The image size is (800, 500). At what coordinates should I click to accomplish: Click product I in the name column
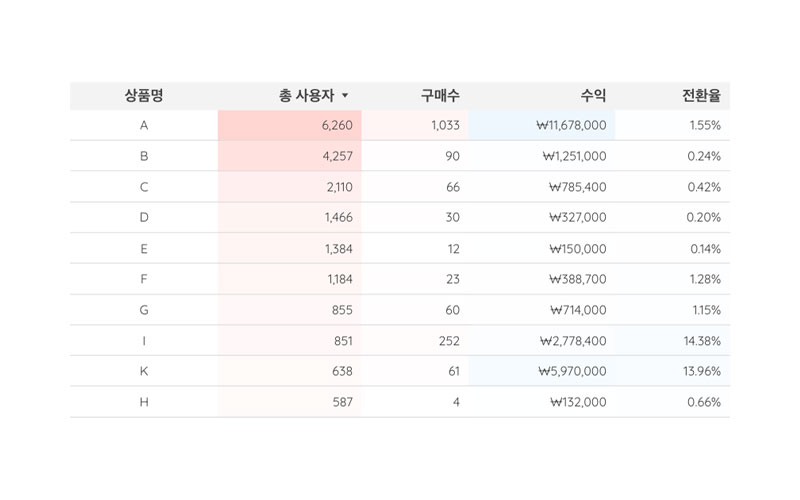coord(144,341)
